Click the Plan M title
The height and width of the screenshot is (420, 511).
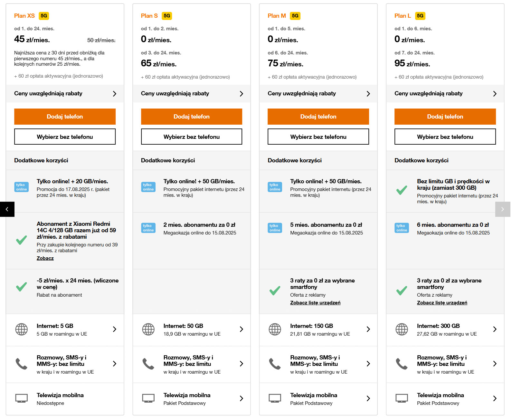[277, 16]
